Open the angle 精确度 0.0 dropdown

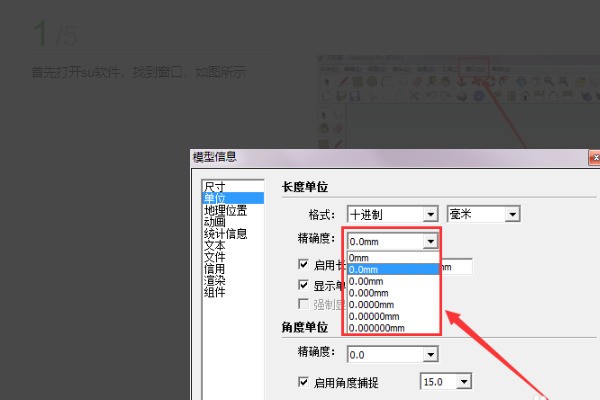(x=430, y=354)
